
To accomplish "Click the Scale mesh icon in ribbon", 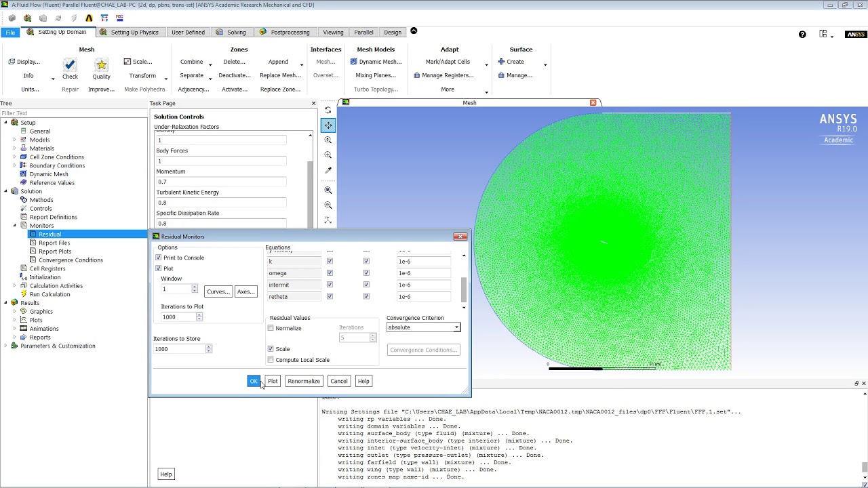I will (127, 62).
